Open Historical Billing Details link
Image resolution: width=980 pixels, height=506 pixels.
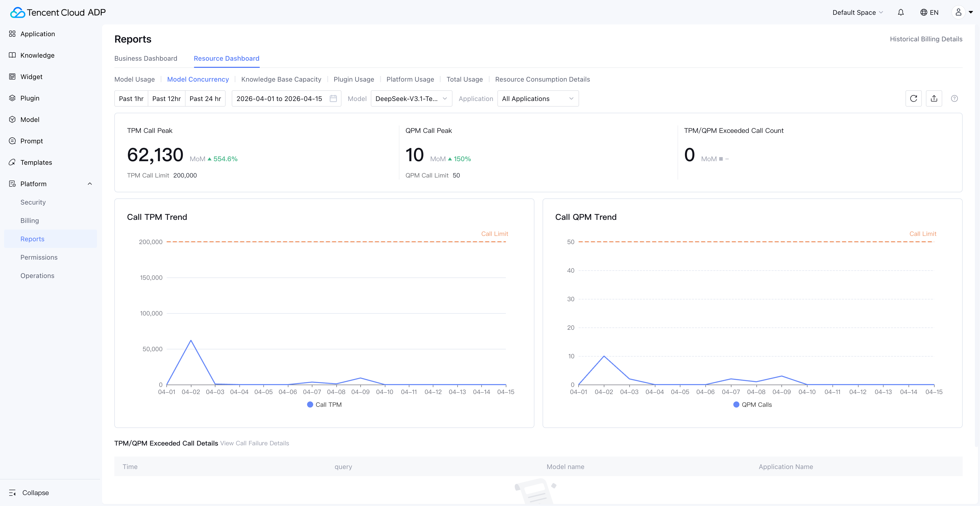tap(926, 39)
